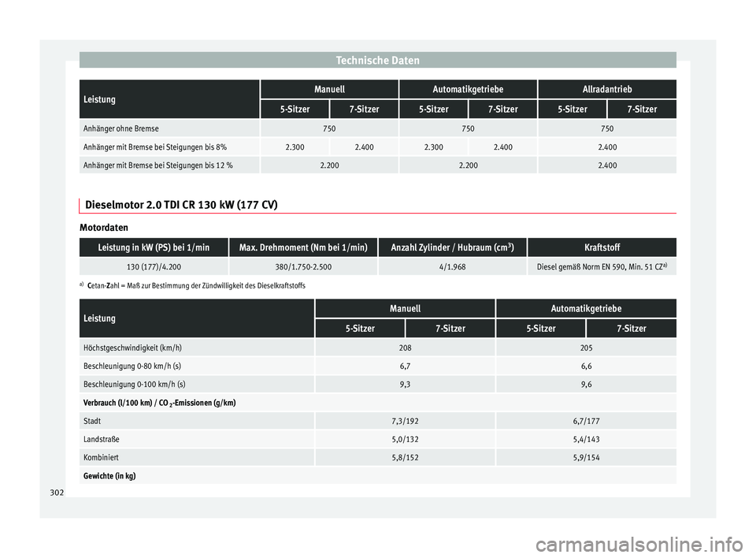The width and height of the screenshot is (756, 558).
Task: Select the torque value '380/1.750-2.500'
Action: point(303,266)
